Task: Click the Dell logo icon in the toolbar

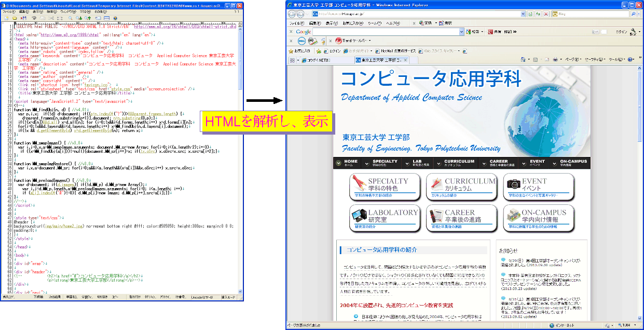Action: (x=302, y=41)
